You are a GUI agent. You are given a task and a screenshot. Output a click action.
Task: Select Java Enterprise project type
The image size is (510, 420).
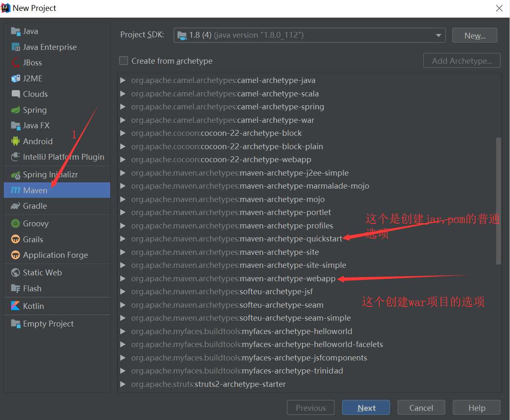57,47
